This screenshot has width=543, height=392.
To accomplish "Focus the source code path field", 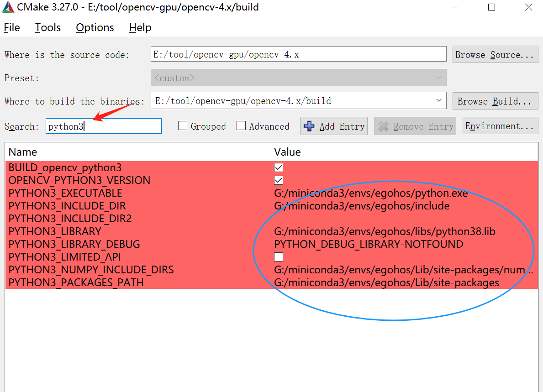I will pos(299,54).
